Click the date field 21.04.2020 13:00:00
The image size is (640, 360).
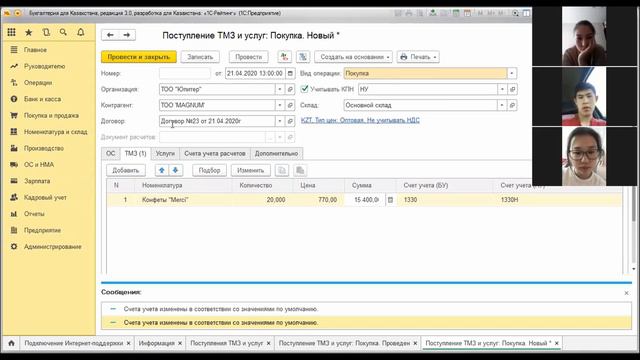255,73
